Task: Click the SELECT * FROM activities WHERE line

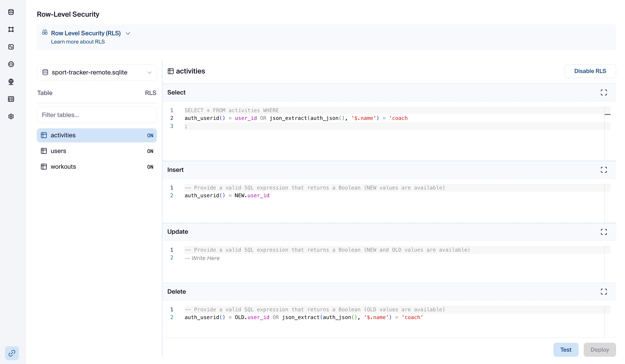Action: (x=232, y=110)
